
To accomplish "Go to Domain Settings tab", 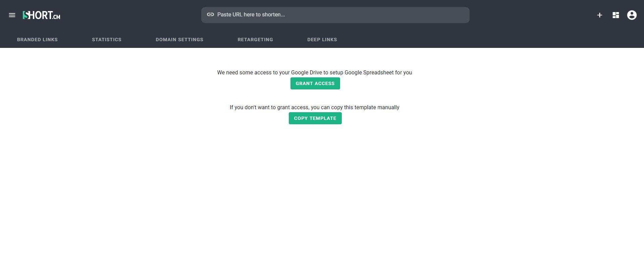I will tap(179, 40).
